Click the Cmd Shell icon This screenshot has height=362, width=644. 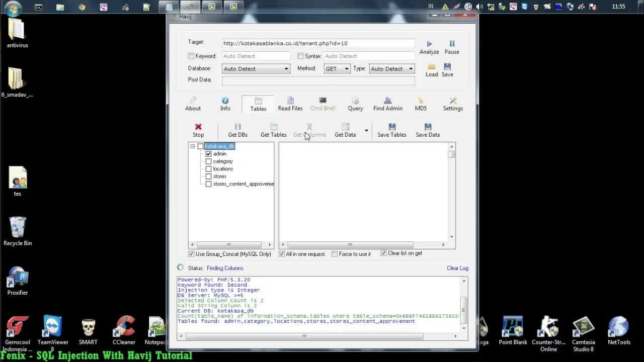[x=323, y=101]
